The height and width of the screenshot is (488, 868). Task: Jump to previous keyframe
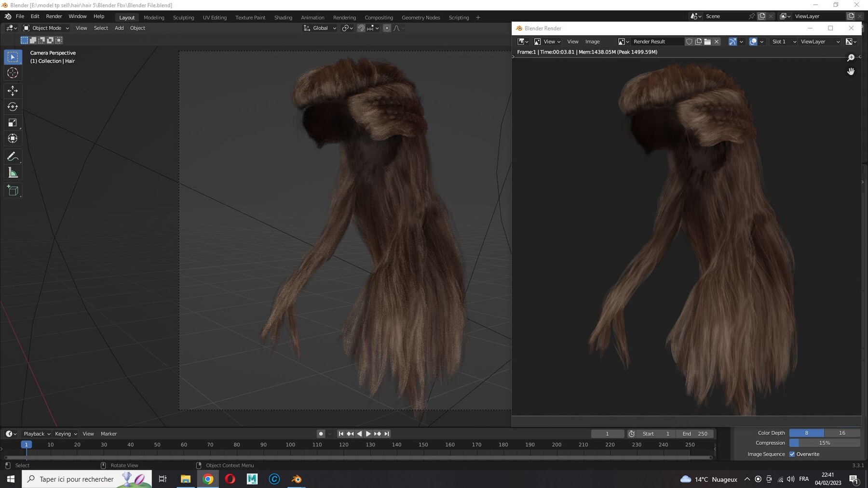click(350, 434)
